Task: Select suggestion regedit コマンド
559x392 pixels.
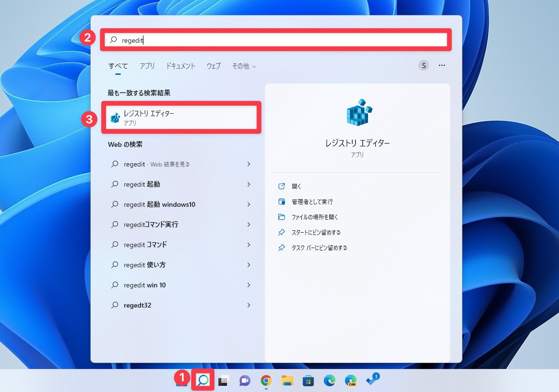Action: [x=181, y=245]
